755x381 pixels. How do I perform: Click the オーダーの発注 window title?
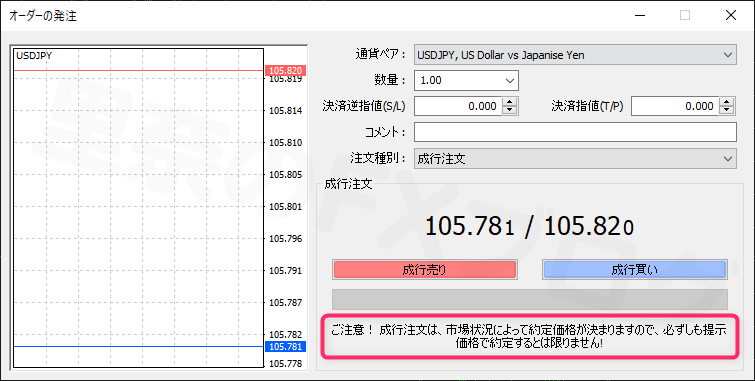[x=43, y=16]
